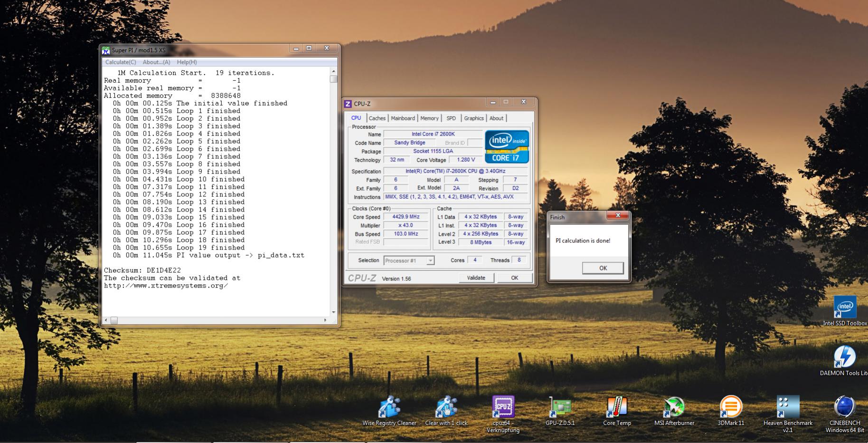Click the Instructions field listing MMX, SSE
Viewport: 868px width, 443px height.
(x=455, y=197)
